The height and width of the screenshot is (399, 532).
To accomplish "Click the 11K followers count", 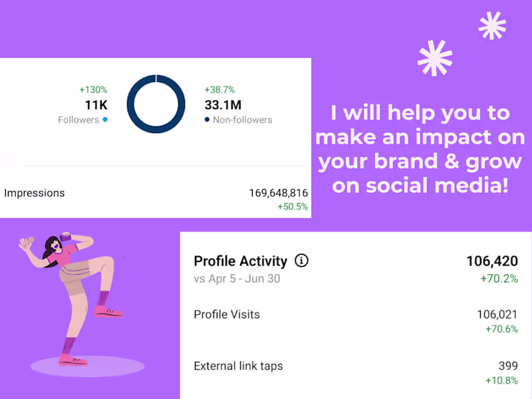I will (x=96, y=105).
